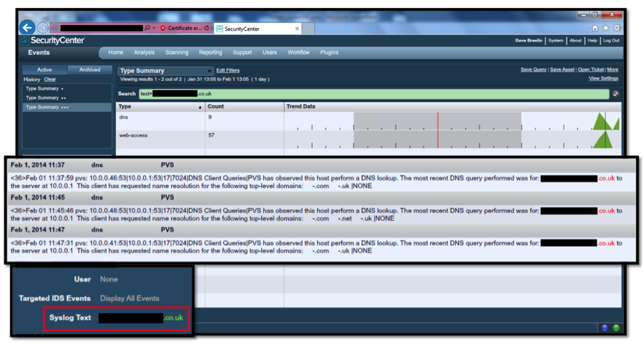Viewport: 644px width, 346px height.
Task: Open the About link in header
Action: 575,41
